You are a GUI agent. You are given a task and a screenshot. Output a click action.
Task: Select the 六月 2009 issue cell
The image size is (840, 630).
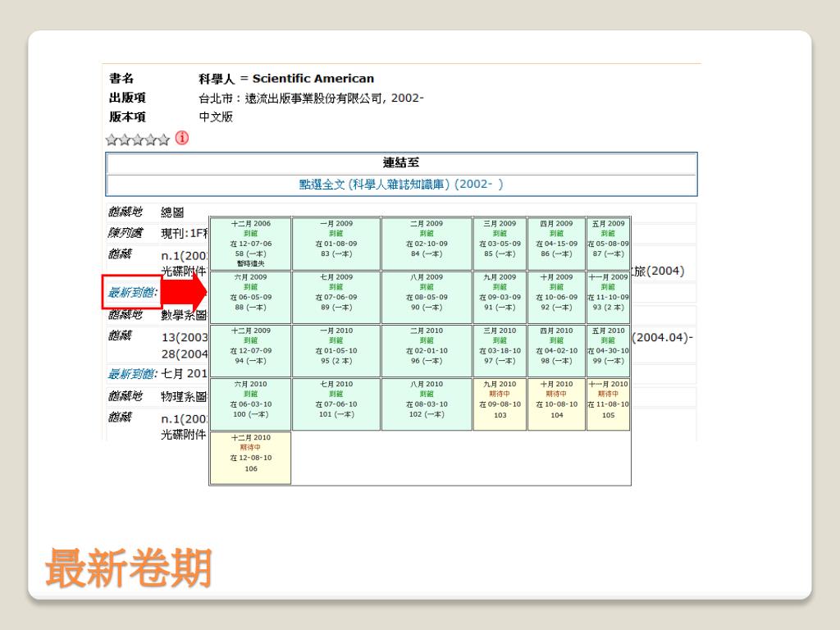[x=250, y=297]
